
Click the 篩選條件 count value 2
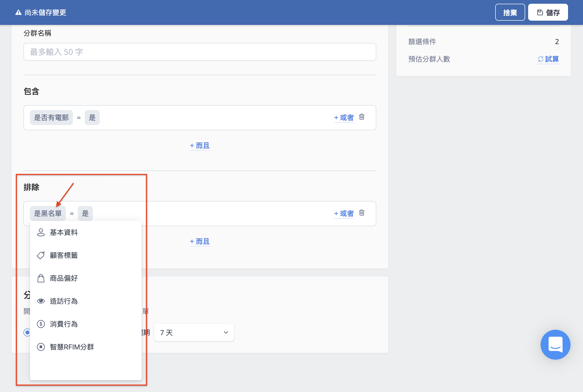(557, 42)
